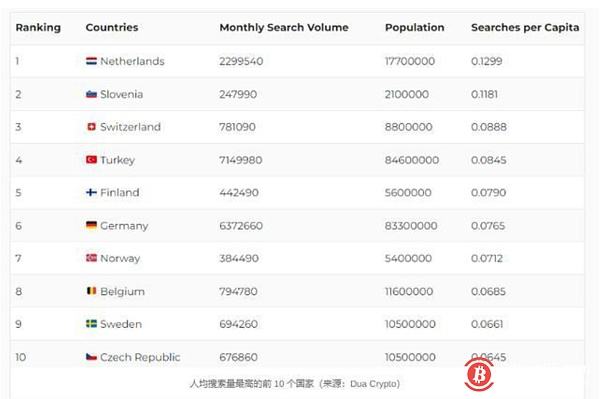Viewport: 600px width, 399px height.
Task: Select the Switzerland country name
Action: click(x=130, y=127)
